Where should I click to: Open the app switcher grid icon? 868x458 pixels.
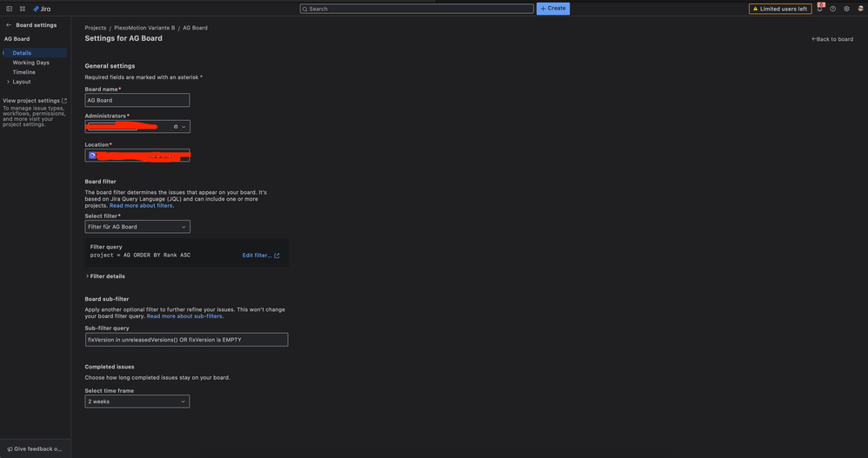[22, 9]
